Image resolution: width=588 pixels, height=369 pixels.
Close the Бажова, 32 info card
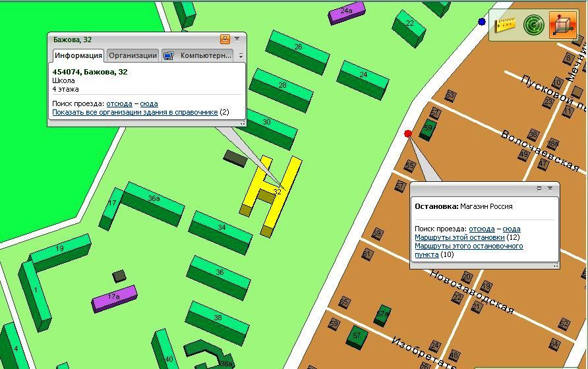tap(237, 40)
